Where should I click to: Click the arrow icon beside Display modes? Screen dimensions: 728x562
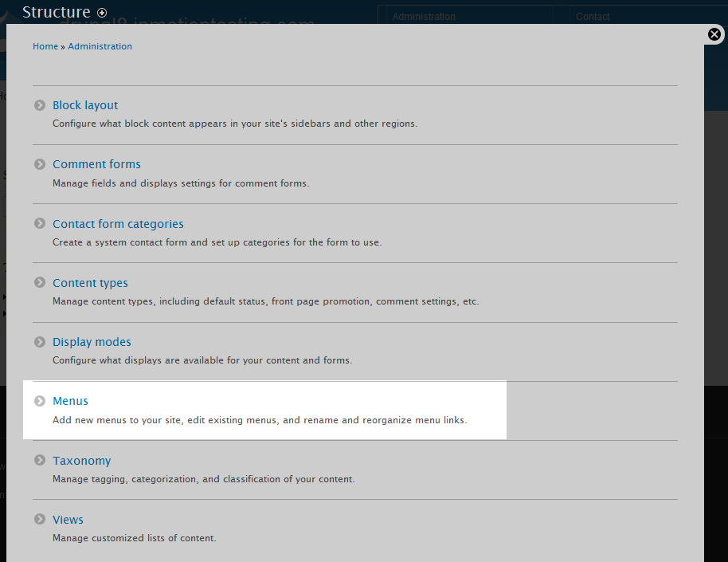[x=40, y=342]
